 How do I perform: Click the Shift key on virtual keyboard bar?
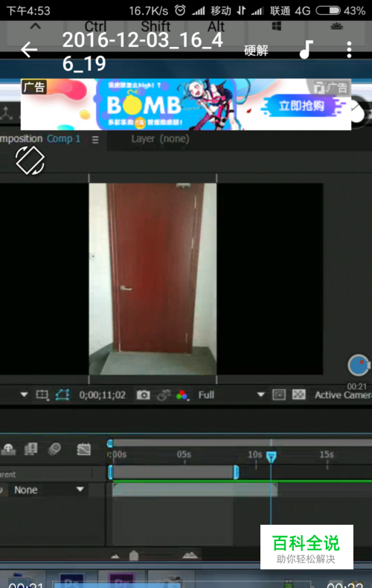(155, 27)
